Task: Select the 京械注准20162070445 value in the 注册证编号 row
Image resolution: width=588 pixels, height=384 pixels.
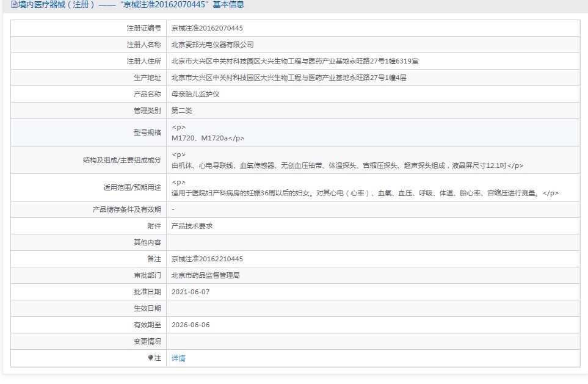Action: click(207, 28)
